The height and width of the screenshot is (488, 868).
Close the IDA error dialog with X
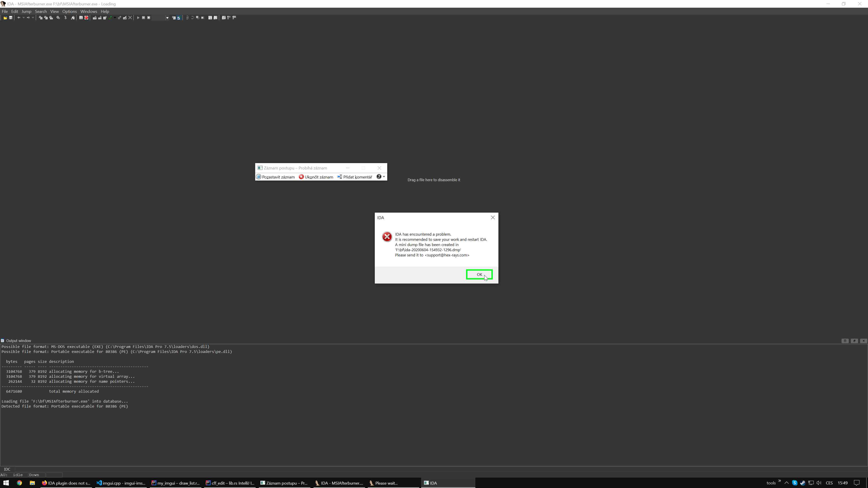pos(493,218)
